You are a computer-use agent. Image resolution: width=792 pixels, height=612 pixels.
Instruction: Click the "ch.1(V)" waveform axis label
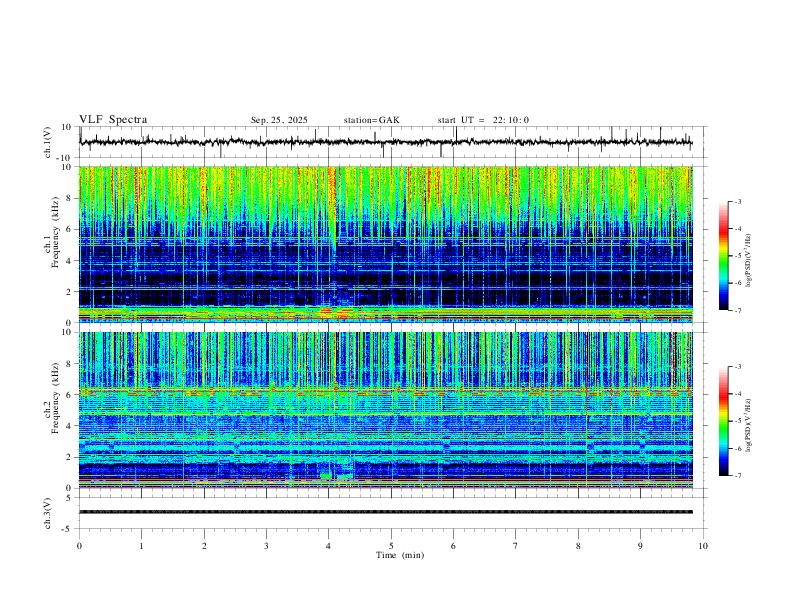tap(48, 142)
